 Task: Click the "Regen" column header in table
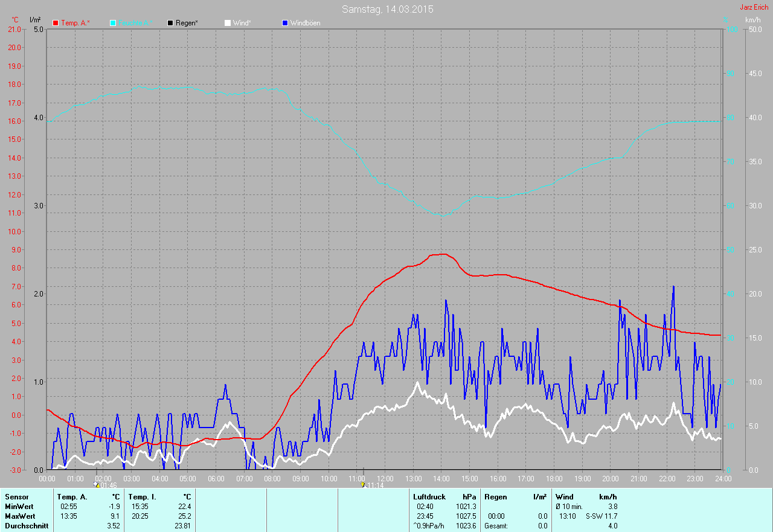[495, 496]
